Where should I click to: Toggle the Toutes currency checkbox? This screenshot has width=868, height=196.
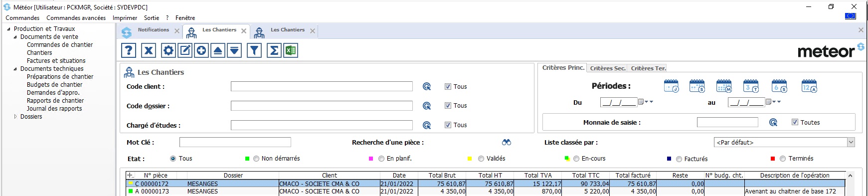[x=795, y=122]
